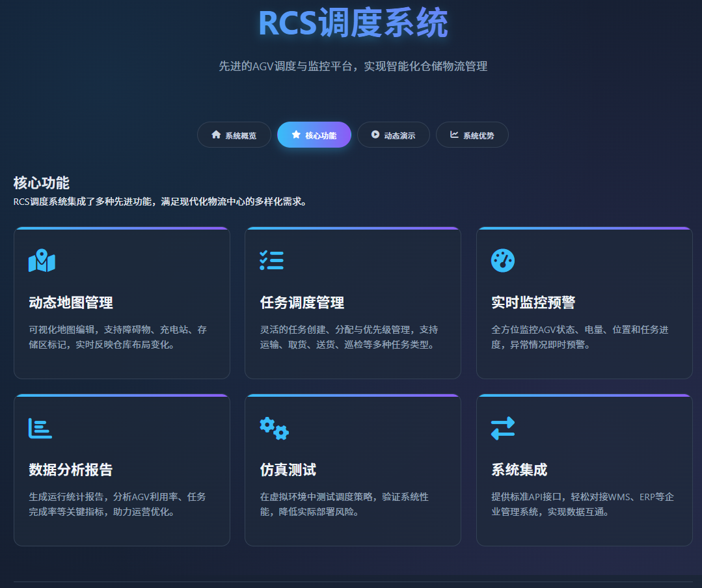
Task: Click the dashboard icon on 实时监控预警 card
Action: pyautogui.click(x=503, y=260)
